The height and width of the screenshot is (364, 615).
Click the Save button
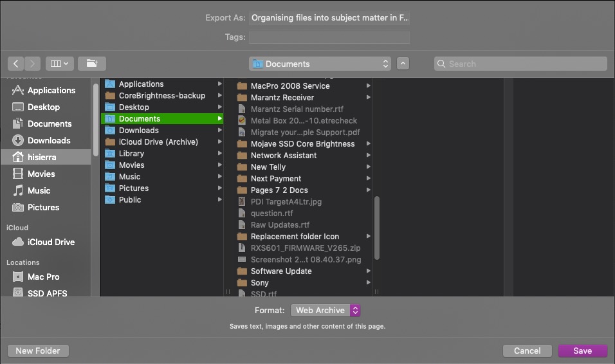click(x=582, y=350)
